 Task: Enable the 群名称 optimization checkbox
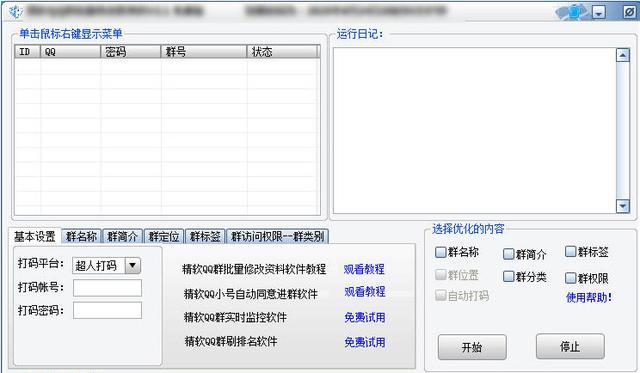click(x=440, y=252)
